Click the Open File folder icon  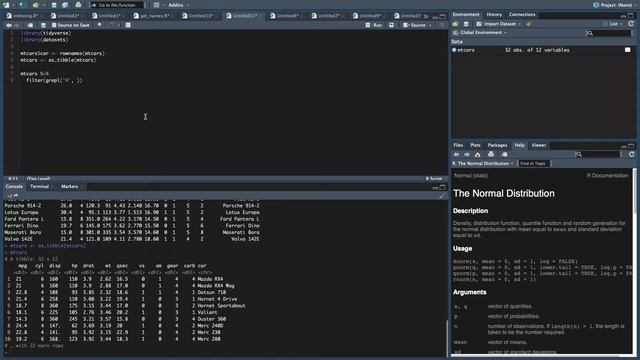pos(36,5)
